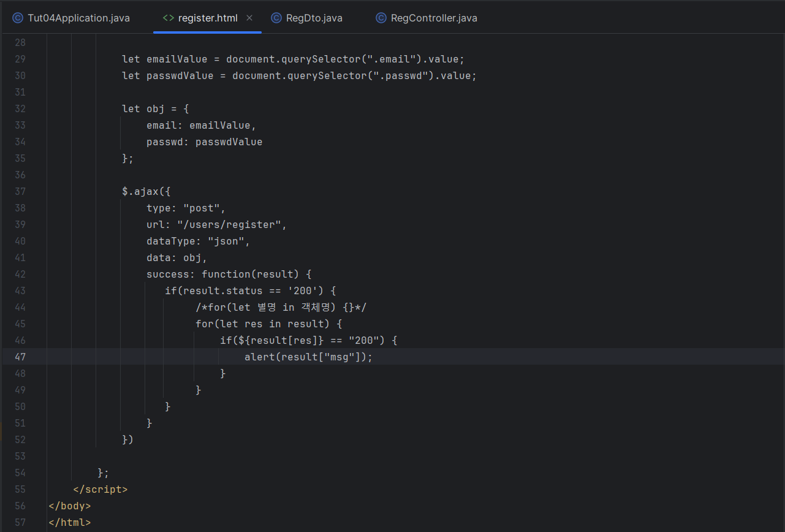The image size is (785, 532).
Task: Click for(let res in result) statement
Action: (x=263, y=324)
